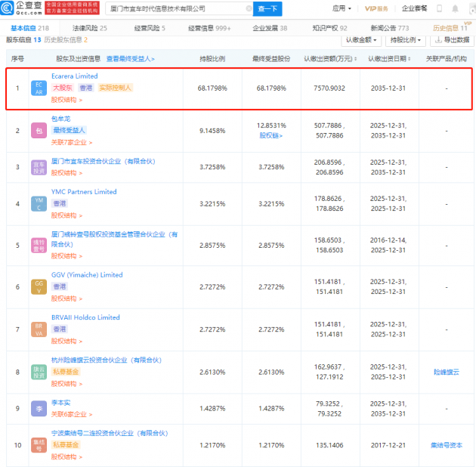Screen dimensions: 476x467
Task: Click the Ecarera Limited ECAR avatar icon
Action: click(39, 87)
